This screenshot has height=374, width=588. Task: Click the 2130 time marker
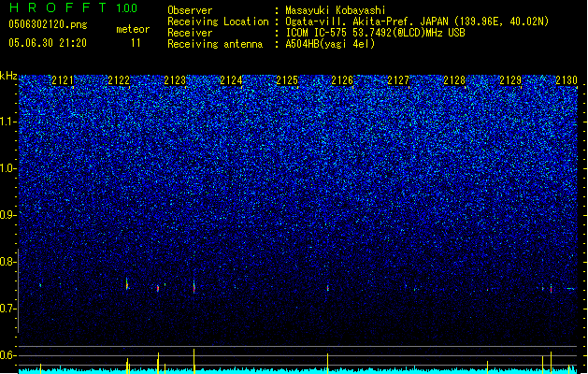coord(566,80)
